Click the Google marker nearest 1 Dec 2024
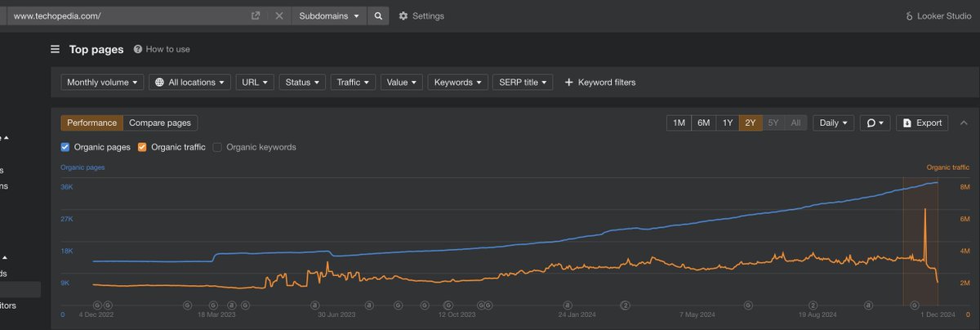Image resolution: width=980 pixels, height=330 pixels. coord(914,305)
